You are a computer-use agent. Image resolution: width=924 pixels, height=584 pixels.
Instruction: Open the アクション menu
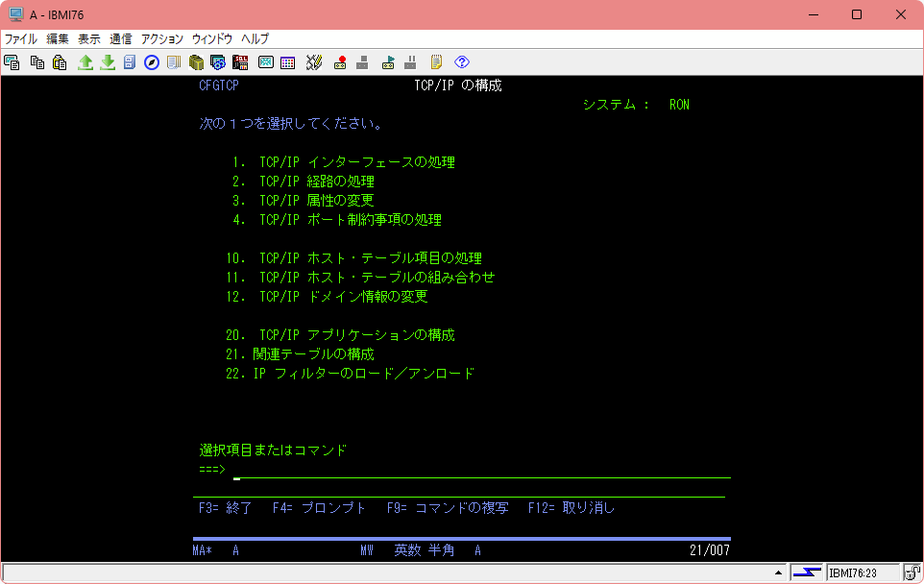point(162,38)
